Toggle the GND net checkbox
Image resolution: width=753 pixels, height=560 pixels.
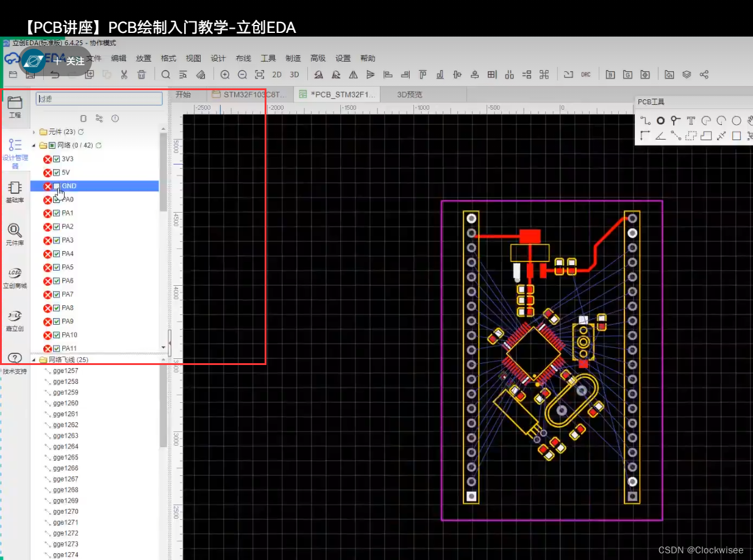pos(57,186)
